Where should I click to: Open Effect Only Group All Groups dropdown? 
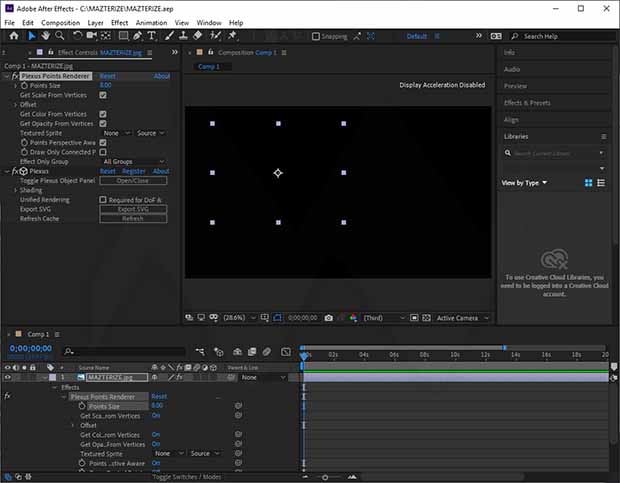134,162
